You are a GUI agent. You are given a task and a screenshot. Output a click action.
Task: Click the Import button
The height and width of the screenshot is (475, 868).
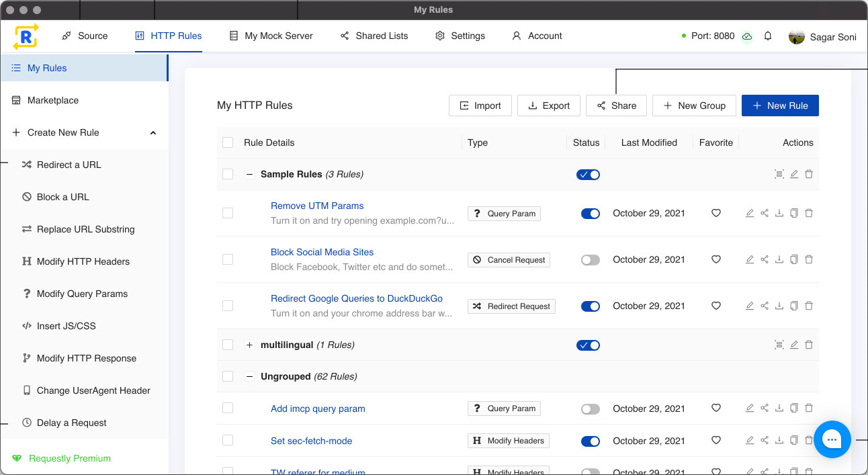pos(480,105)
